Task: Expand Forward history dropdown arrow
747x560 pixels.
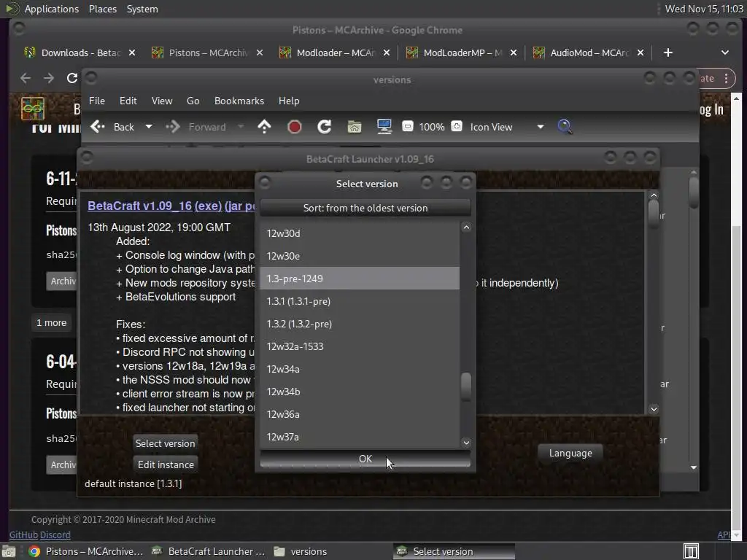Action: pos(241,127)
